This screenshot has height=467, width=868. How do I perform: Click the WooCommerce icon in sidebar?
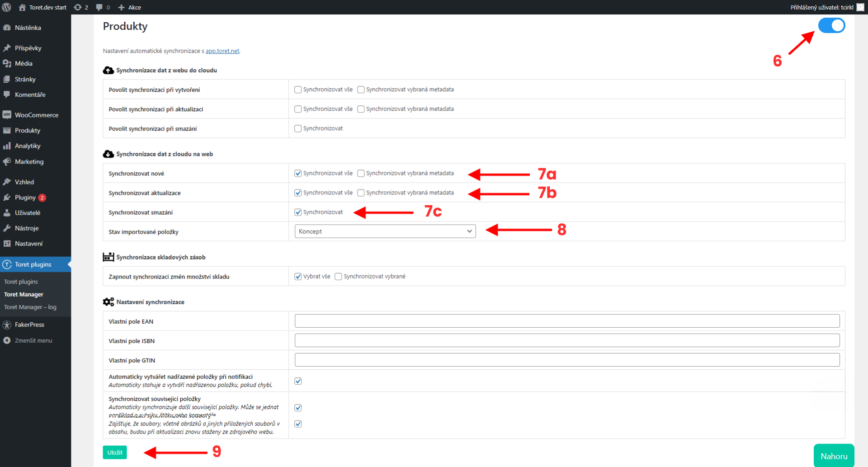[7, 115]
